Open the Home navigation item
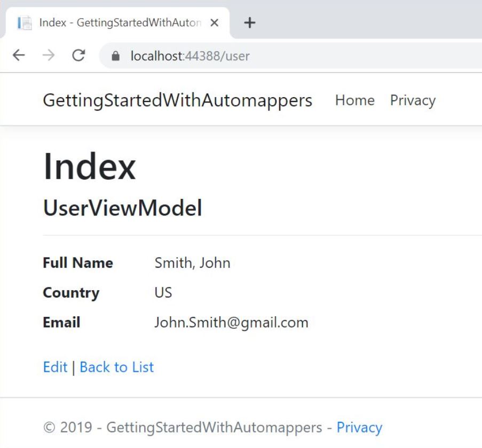This screenshot has height=448, width=482. click(355, 100)
